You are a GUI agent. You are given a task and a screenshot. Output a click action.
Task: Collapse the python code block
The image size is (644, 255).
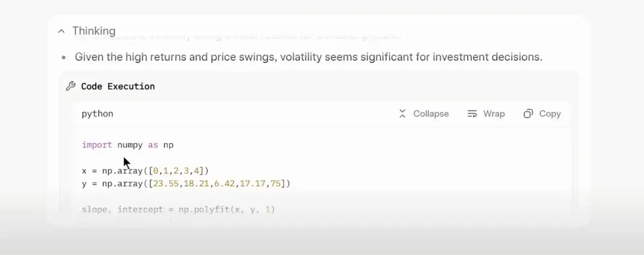(x=423, y=114)
